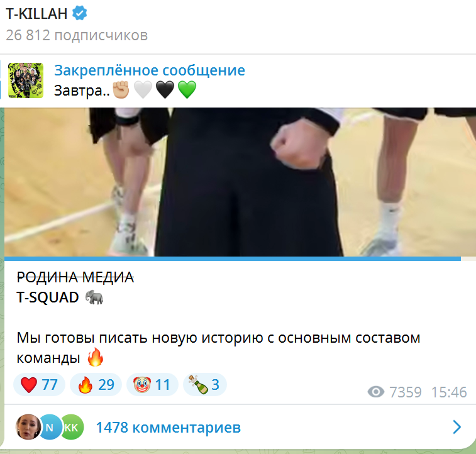Open the 1478 комментариев link
476x454 pixels.
(169, 428)
